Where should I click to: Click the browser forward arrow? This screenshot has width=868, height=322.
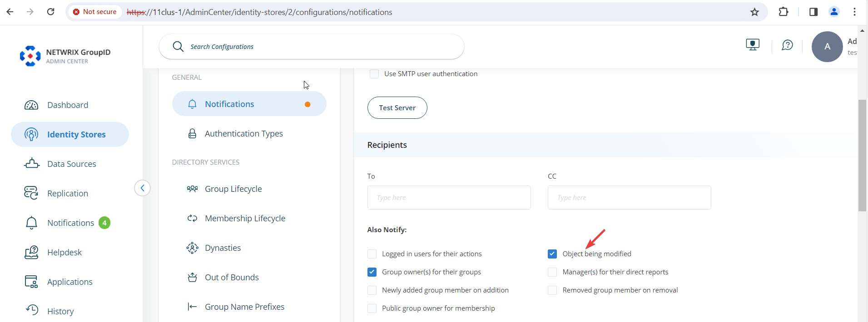tap(30, 12)
